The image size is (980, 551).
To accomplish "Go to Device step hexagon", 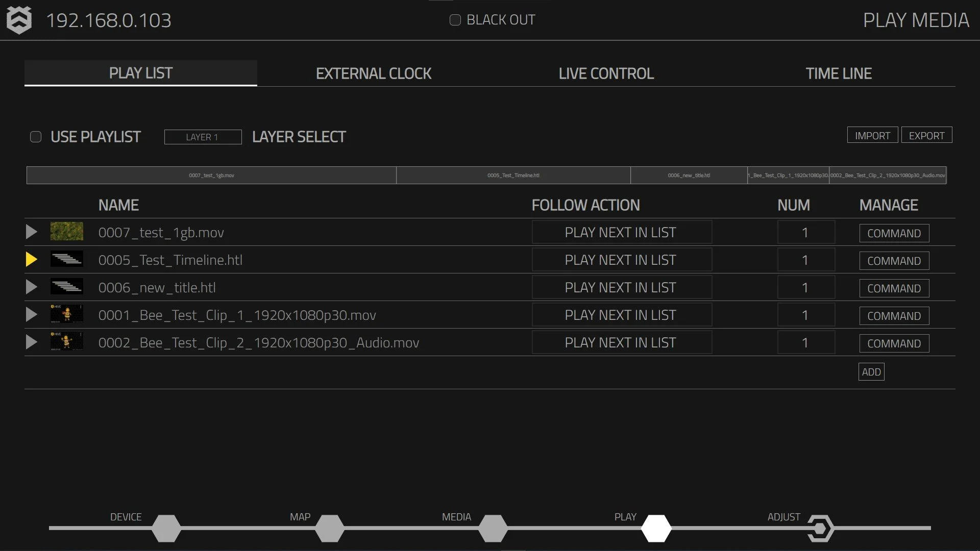I will [166, 528].
